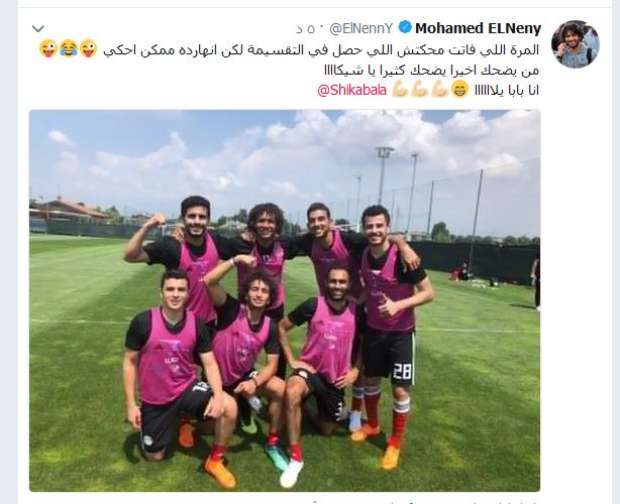
Task: Click the floodlight tower in the photo
Action: [384, 176]
